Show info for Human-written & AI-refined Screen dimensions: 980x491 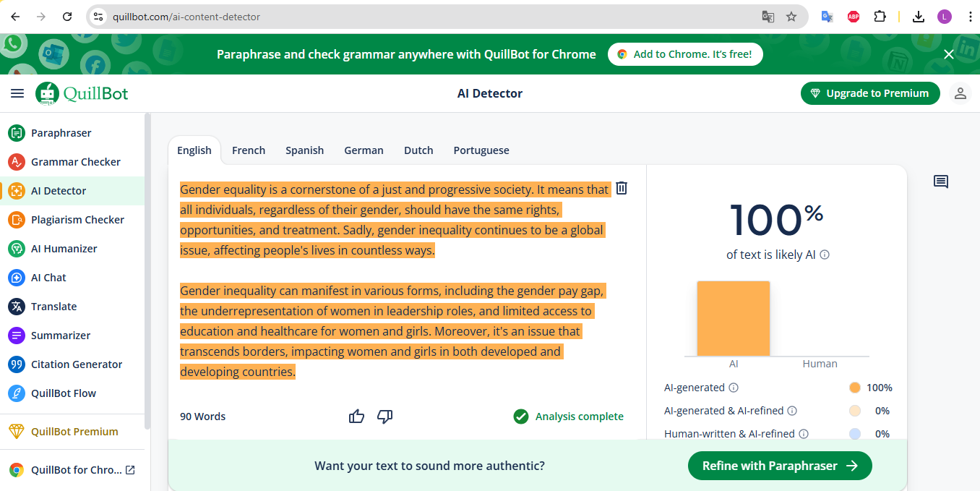point(803,434)
